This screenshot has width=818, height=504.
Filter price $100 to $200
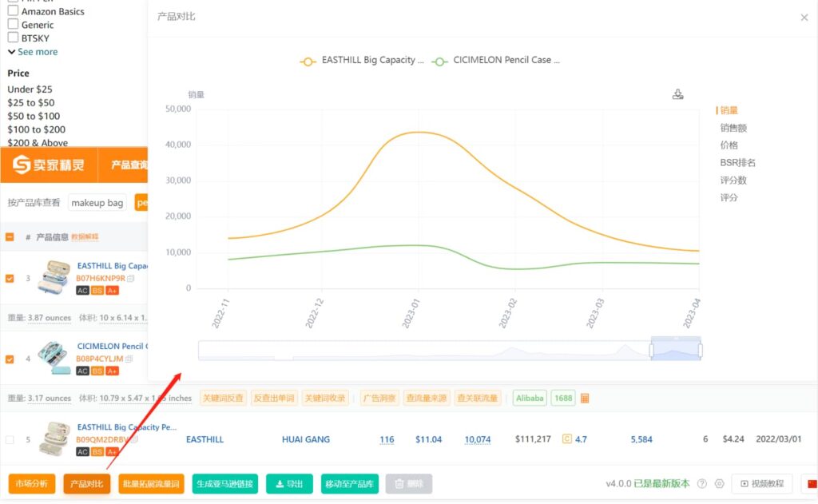tap(37, 129)
